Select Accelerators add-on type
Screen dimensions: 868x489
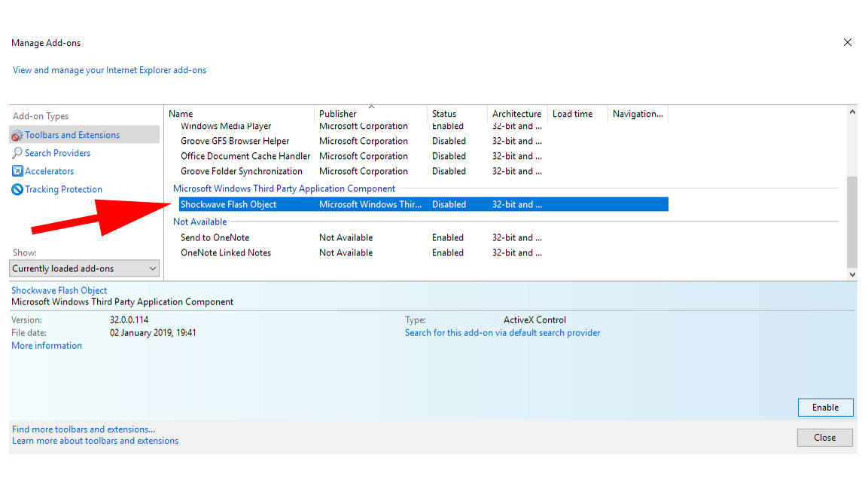[x=49, y=171]
